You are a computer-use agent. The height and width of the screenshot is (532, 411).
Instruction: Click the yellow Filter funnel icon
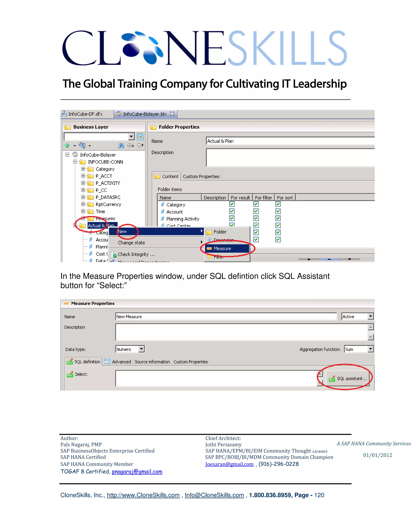(x=209, y=257)
